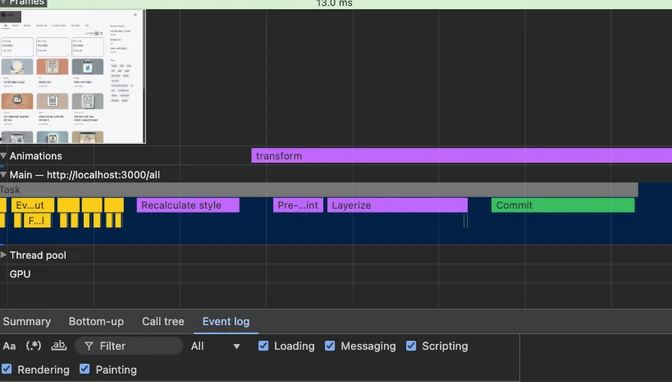Toggle match whole word filter icon
672x382 pixels.
click(59, 346)
